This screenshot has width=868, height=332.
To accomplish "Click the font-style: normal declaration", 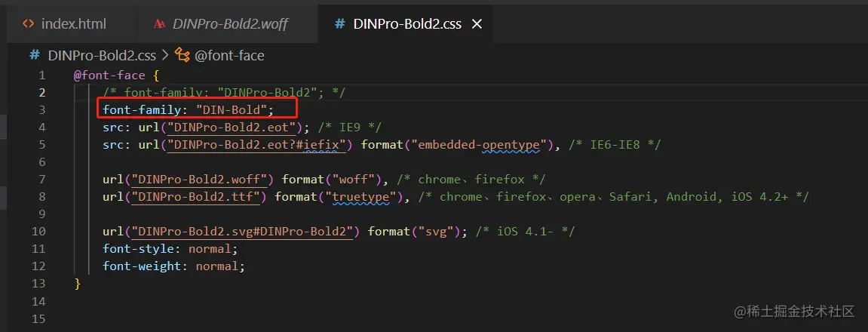I will coord(170,249).
